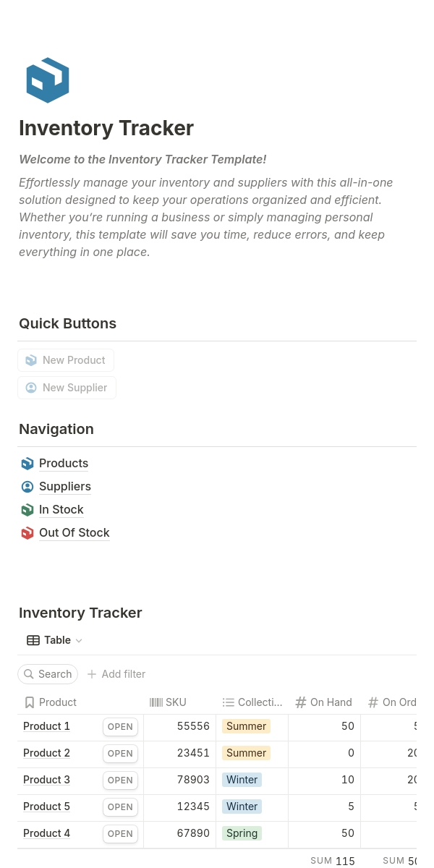Click the Spring tag on Product 4
This screenshot has height=868, width=434.
[x=242, y=833]
